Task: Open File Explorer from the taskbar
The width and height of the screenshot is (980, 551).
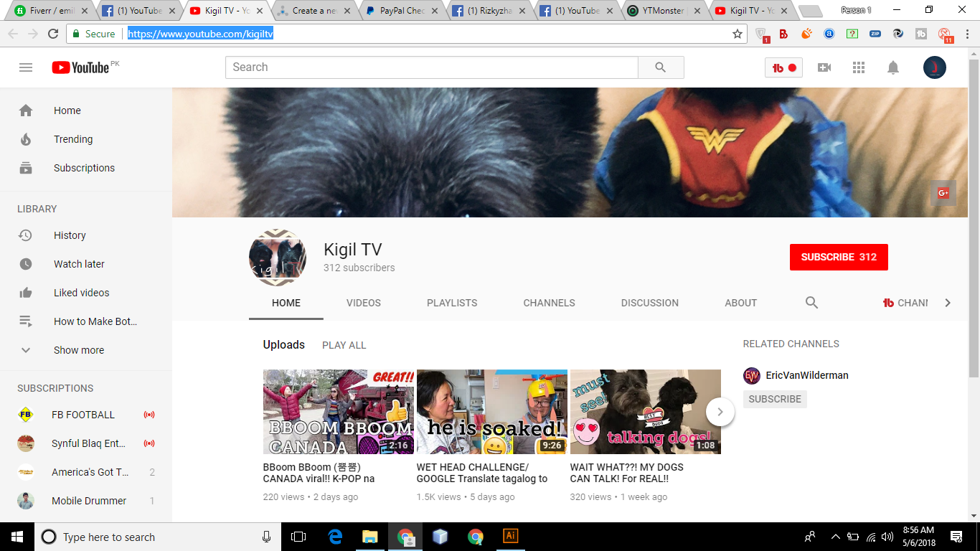Action: [369, 537]
